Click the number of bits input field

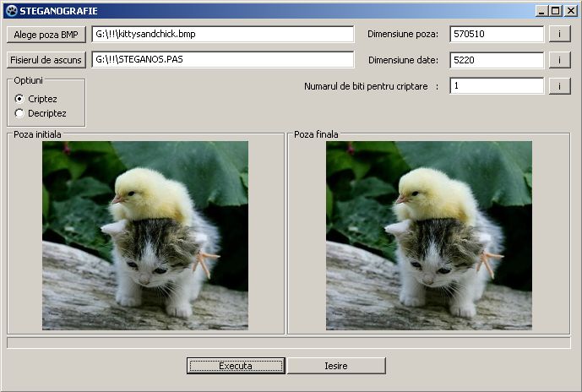point(497,86)
